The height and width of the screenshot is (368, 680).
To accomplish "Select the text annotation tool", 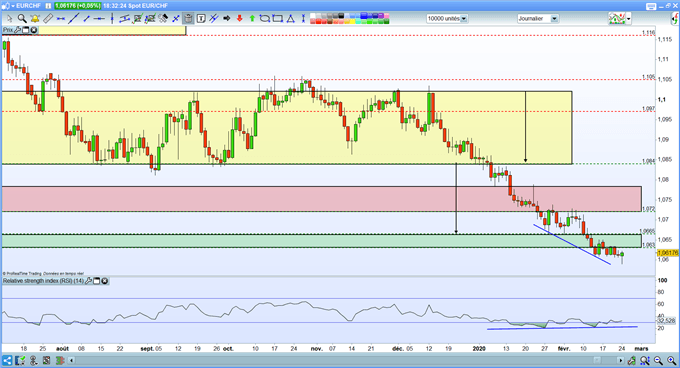I will pyautogui.click(x=201, y=19).
